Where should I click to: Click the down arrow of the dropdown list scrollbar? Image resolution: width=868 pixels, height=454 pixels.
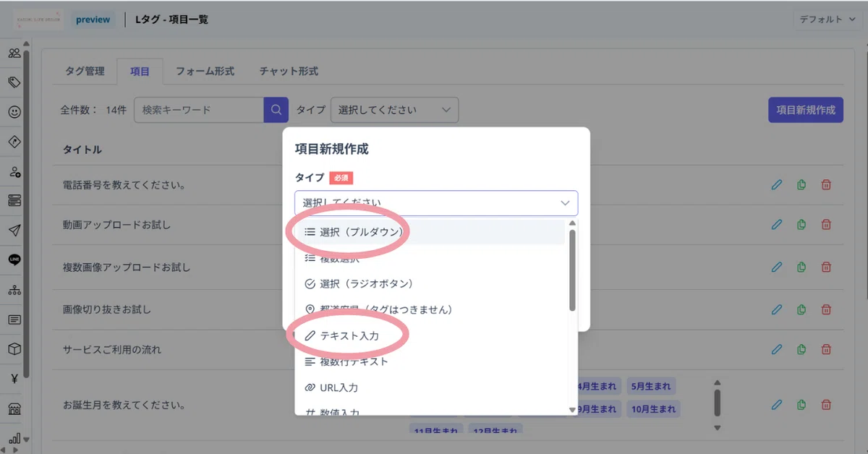pos(572,410)
